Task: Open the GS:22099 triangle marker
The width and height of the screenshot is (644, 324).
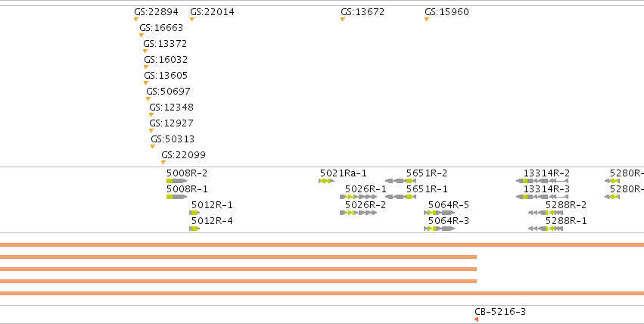Action: 163,163
